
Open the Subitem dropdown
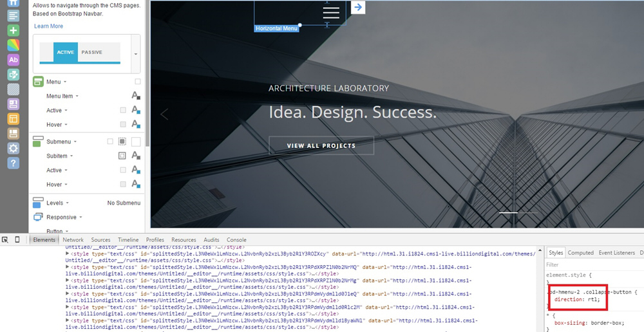[59, 156]
